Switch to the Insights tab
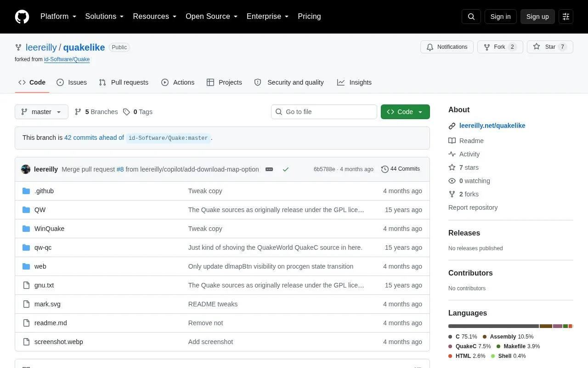The width and height of the screenshot is (588, 368). pyautogui.click(x=354, y=82)
